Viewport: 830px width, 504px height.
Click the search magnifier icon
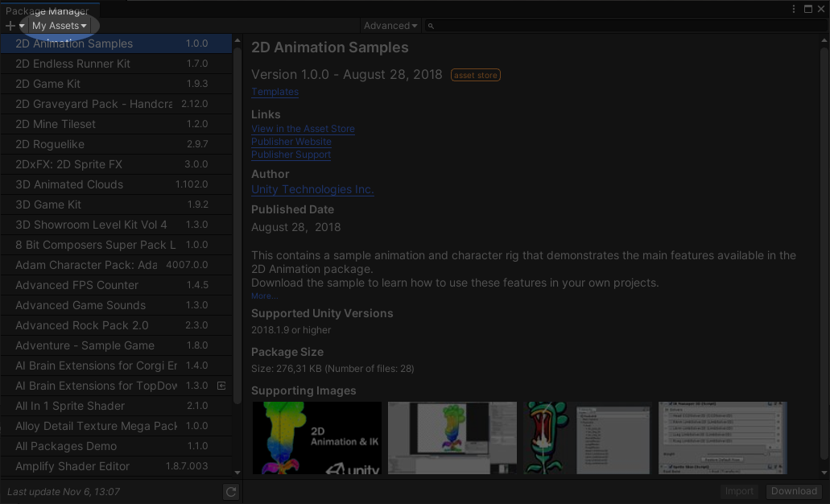432,26
